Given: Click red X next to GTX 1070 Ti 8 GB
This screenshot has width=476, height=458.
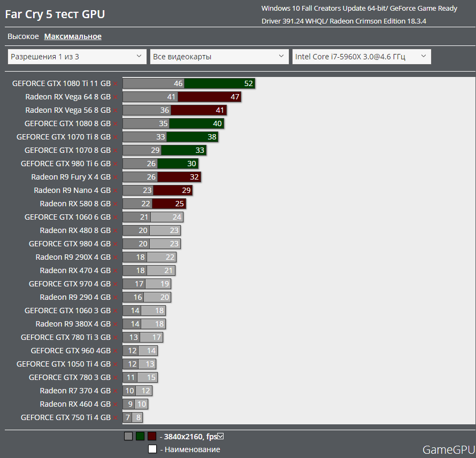Looking at the screenshot, I should [116, 137].
